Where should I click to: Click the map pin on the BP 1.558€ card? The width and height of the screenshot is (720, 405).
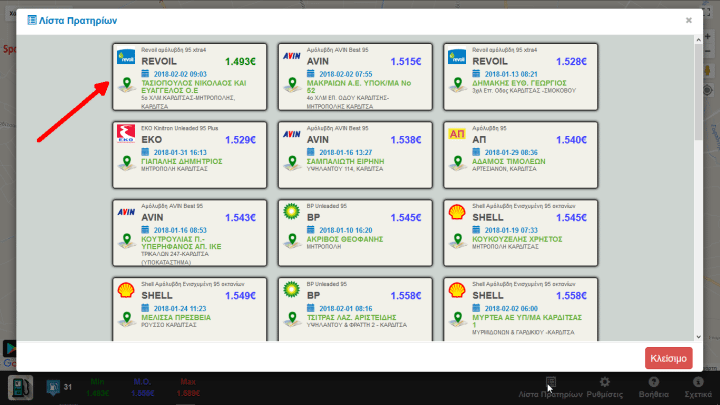pyautogui.click(x=292, y=319)
